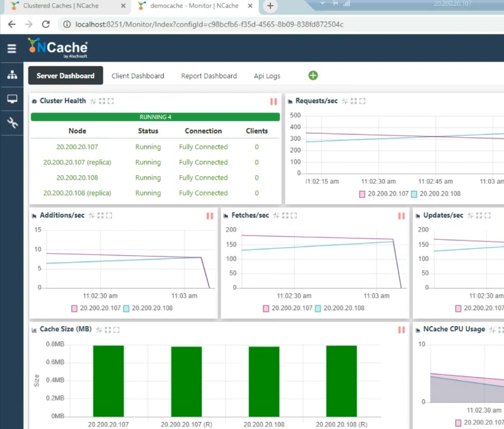Open the hamburger navigation menu
The image size is (504, 429).
12,48
